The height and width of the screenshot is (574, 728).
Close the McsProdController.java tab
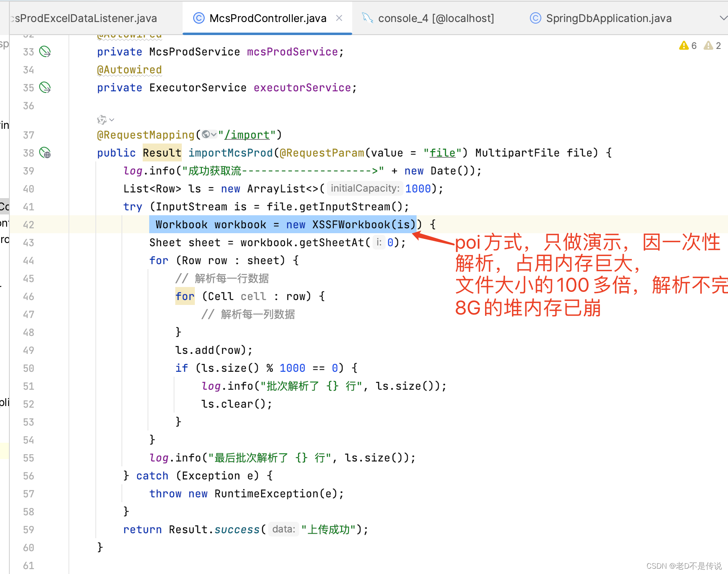click(x=339, y=18)
